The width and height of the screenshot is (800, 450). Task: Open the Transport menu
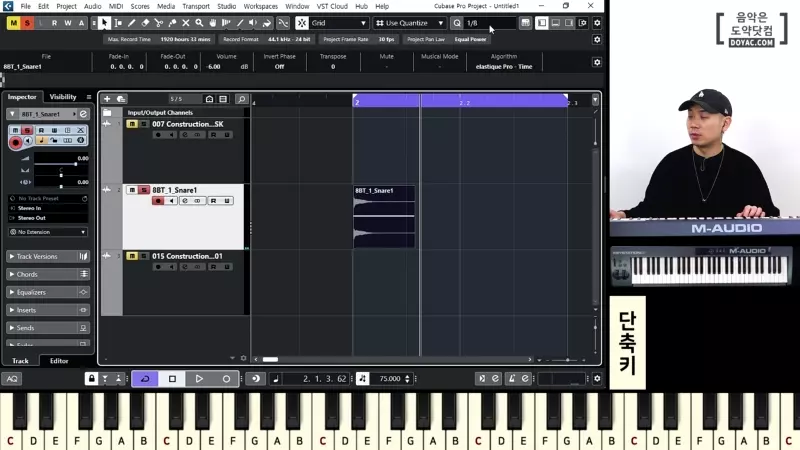[196, 6]
